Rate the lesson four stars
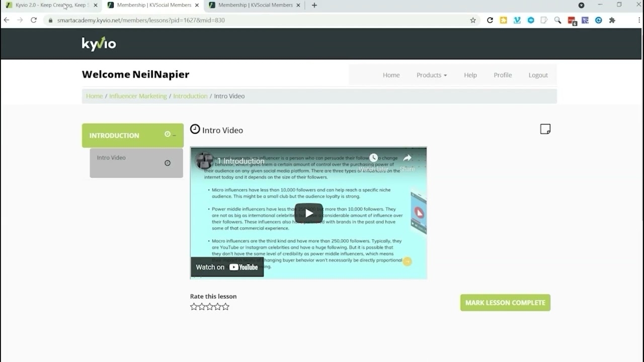Screen dimensions: 644x362 pyautogui.click(x=218, y=307)
